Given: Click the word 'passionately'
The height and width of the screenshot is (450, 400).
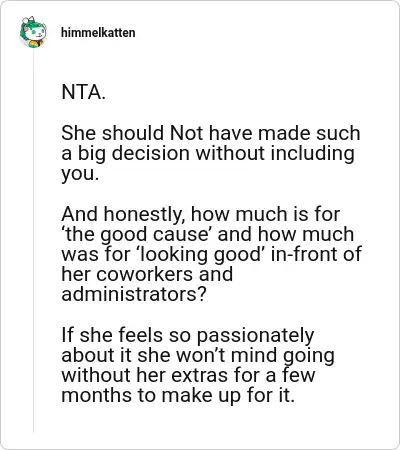Looking at the screenshot, I should coord(255,336).
